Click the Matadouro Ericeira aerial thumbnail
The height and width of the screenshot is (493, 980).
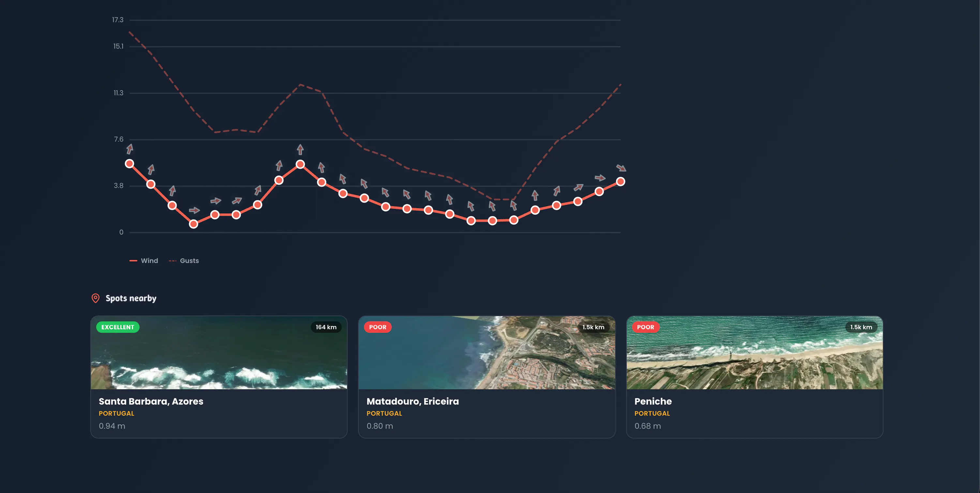(x=487, y=352)
